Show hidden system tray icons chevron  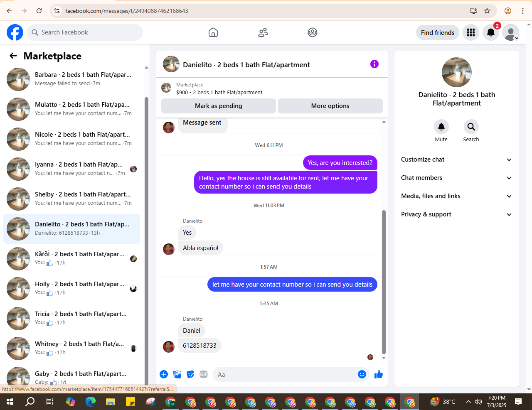click(468, 402)
